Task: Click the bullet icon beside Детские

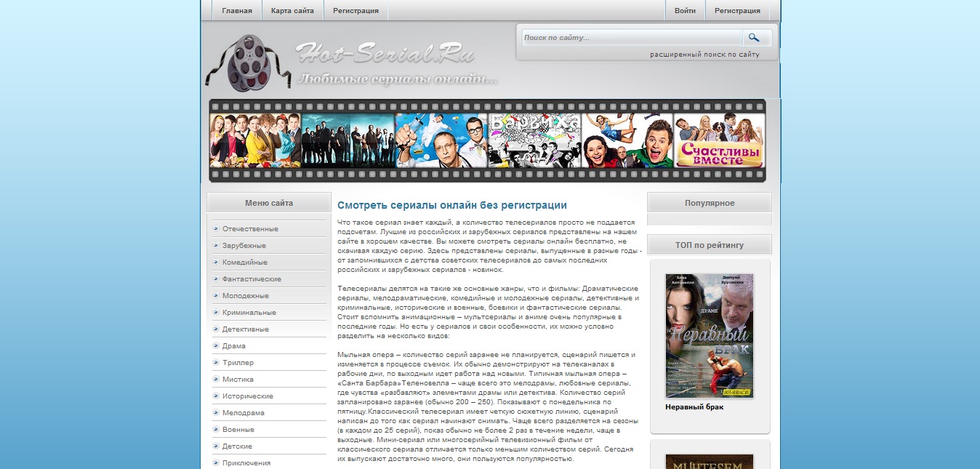Action: coord(216,446)
